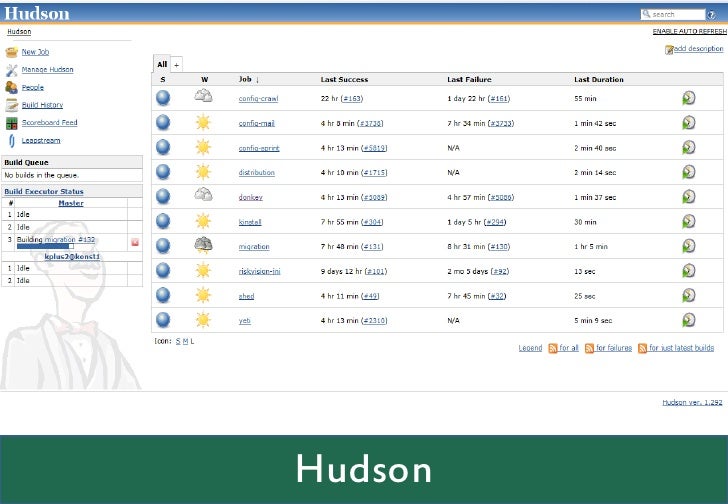
Task: Open the Manage Hudson link
Action: 47,70
